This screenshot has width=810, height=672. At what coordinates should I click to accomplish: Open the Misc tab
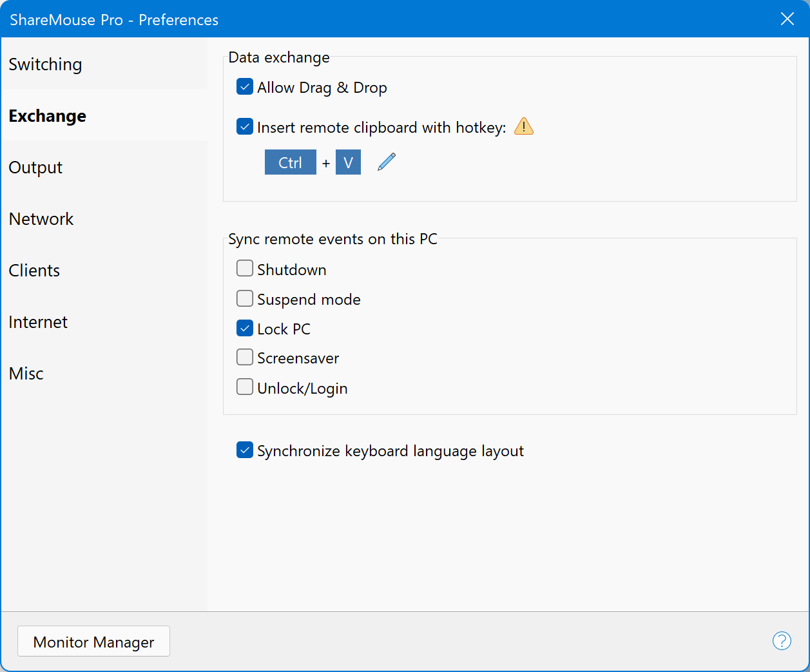(104, 373)
